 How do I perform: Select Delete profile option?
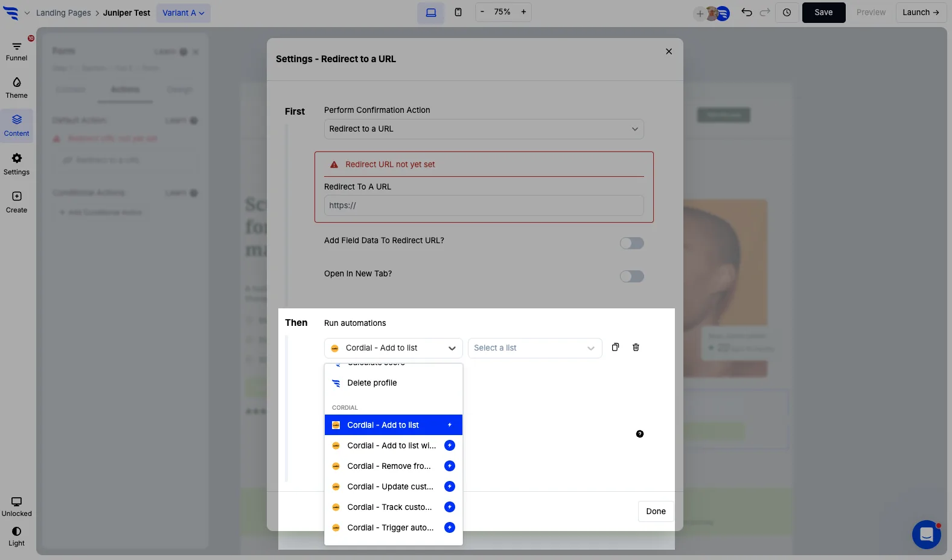click(x=394, y=383)
